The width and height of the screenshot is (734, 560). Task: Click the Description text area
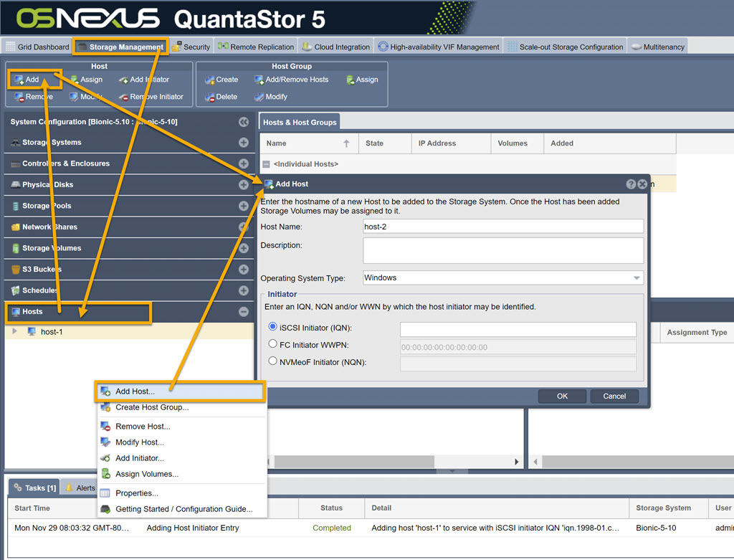pos(503,250)
